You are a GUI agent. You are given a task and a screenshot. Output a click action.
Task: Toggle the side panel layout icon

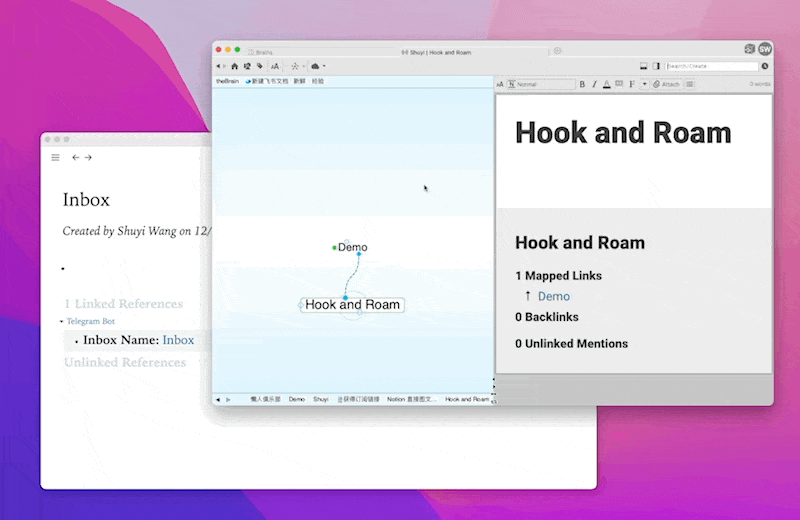[x=656, y=66]
